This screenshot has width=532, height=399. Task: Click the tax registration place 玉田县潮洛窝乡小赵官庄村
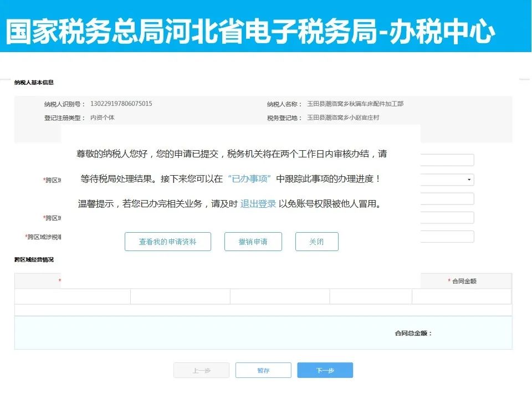(x=343, y=117)
